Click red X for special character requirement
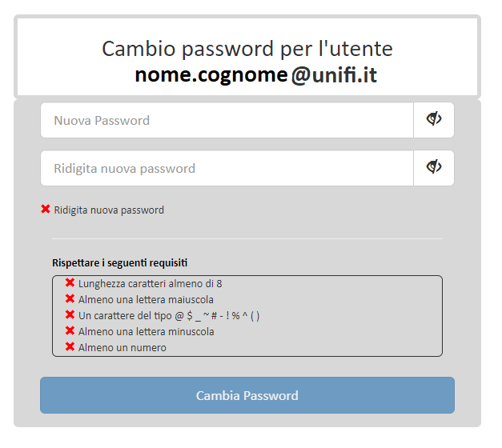502x448 pixels. point(70,315)
